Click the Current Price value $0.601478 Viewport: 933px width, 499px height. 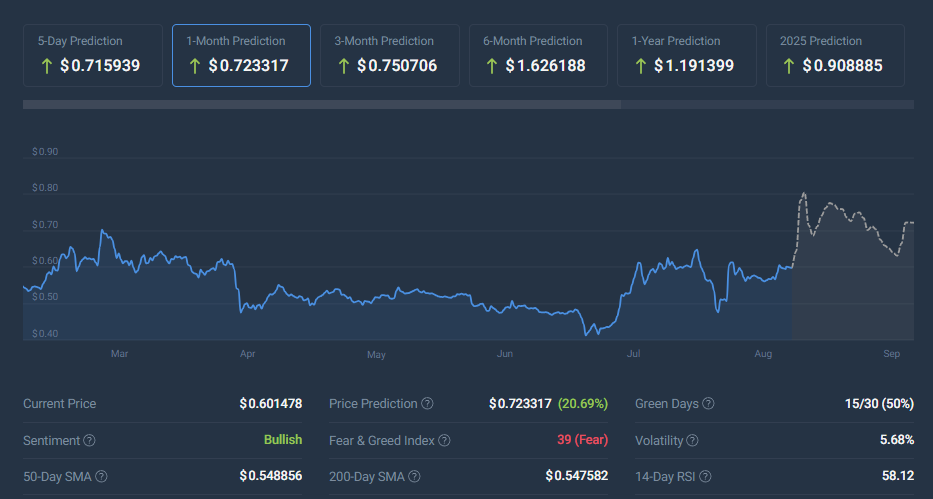tap(271, 404)
